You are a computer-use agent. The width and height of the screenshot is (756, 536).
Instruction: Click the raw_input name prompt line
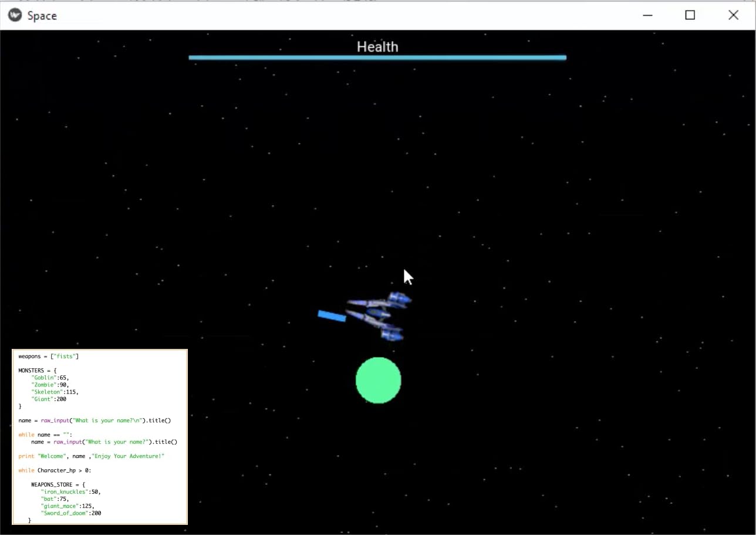(x=95, y=420)
